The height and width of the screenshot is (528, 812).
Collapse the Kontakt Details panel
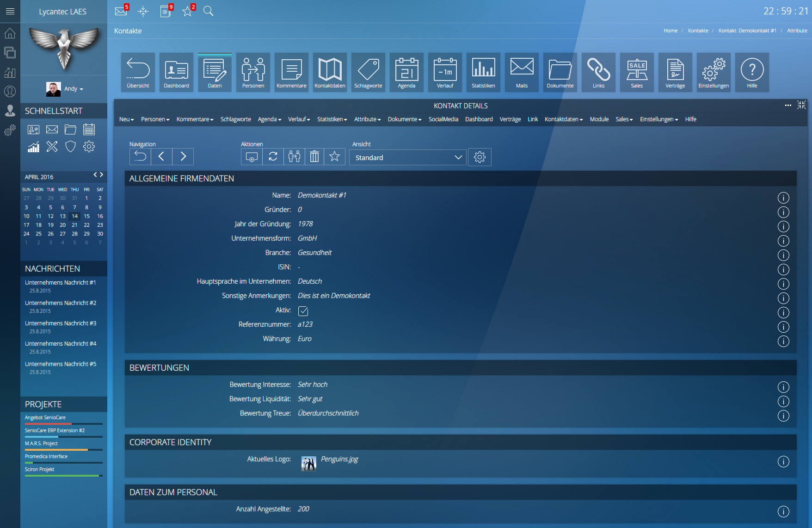[801, 105]
